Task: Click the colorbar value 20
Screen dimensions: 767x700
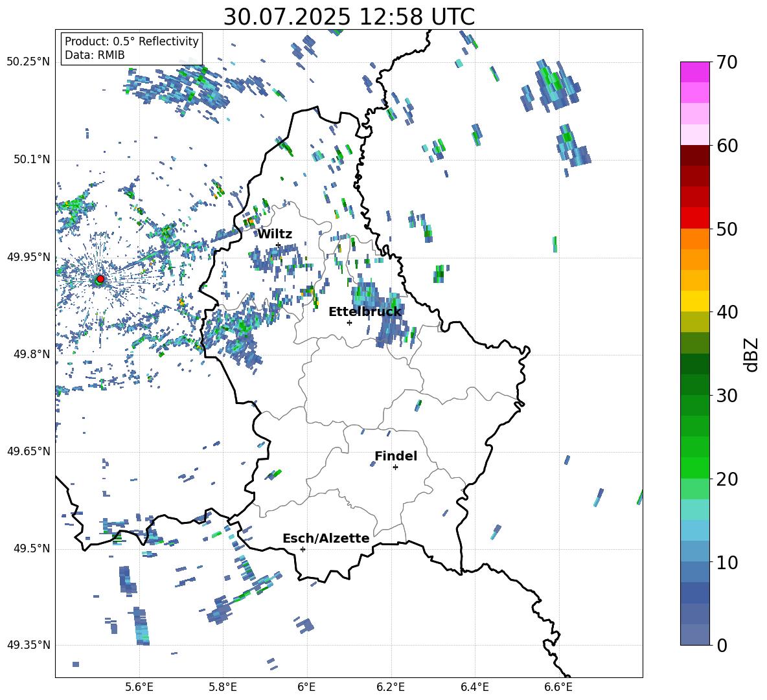Action: (x=727, y=479)
